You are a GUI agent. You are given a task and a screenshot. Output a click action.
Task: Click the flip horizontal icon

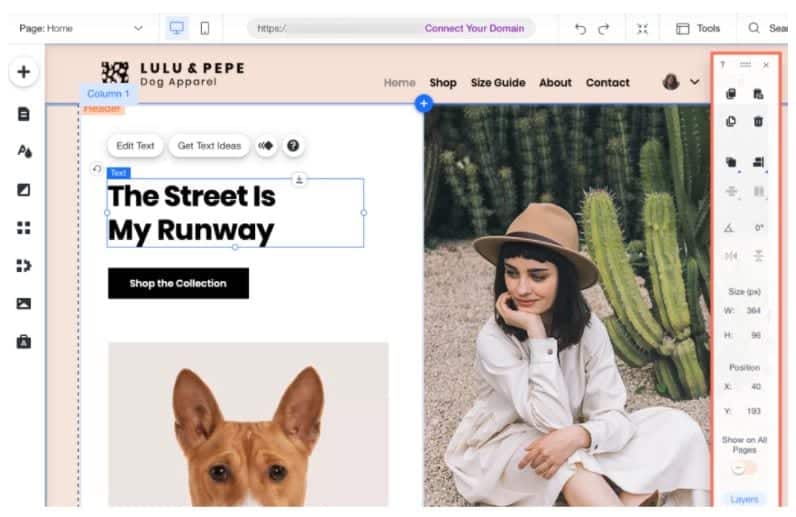731,256
